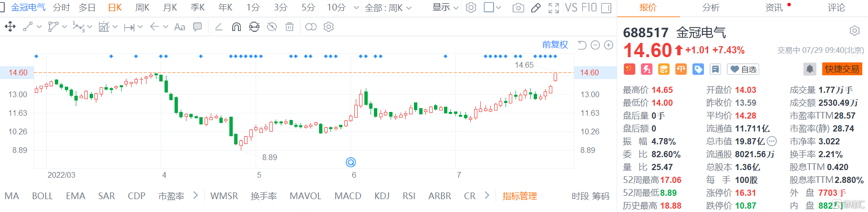Click the blue price tag icon

point(698,69)
